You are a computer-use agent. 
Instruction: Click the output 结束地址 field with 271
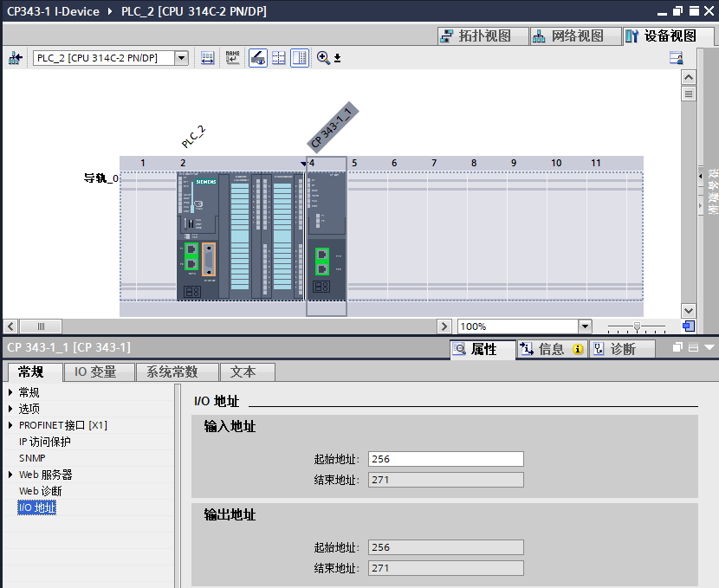point(446,568)
